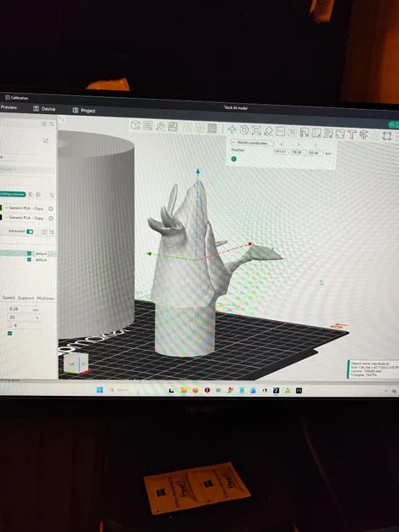Click the stepper field showing 6

coord(25,326)
